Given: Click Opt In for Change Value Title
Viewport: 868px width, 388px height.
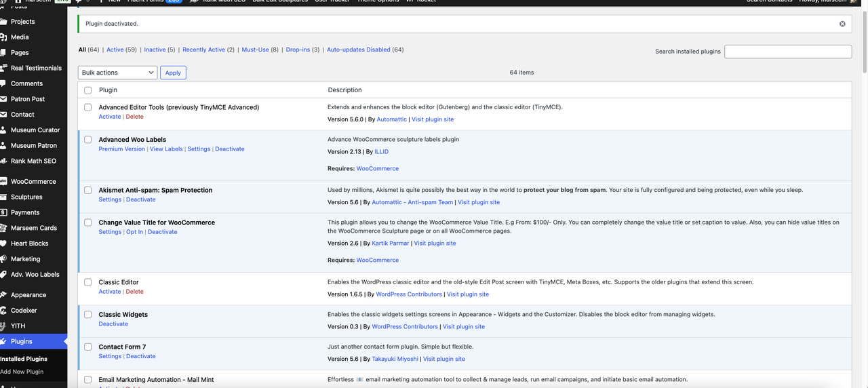Looking at the screenshot, I should [134, 232].
